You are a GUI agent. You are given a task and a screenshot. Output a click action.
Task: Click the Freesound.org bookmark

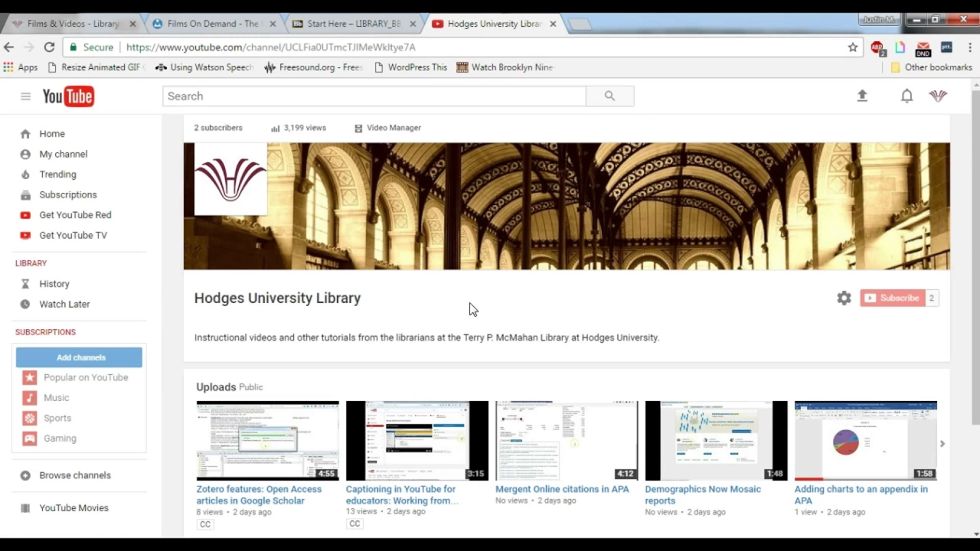pyautogui.click(x=314, y=67)
